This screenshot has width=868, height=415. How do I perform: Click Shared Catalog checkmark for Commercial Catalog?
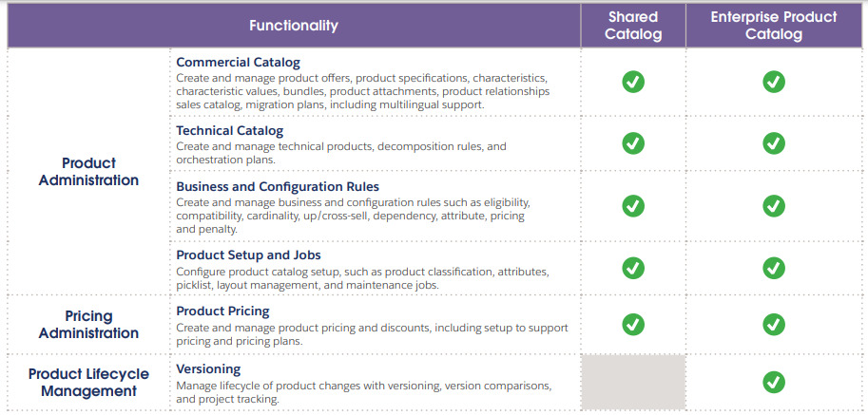point(633,82)
